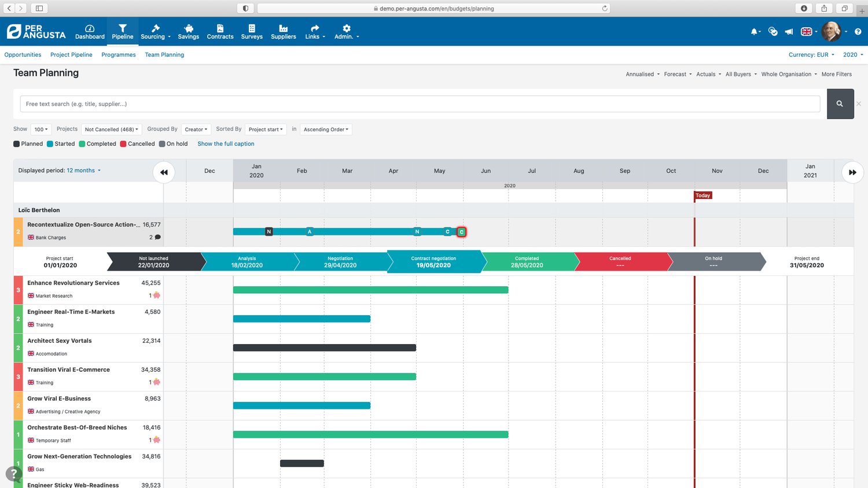Run the search with the magnifier button
Viewport: 868px width, 488px height.
(840, 103)
